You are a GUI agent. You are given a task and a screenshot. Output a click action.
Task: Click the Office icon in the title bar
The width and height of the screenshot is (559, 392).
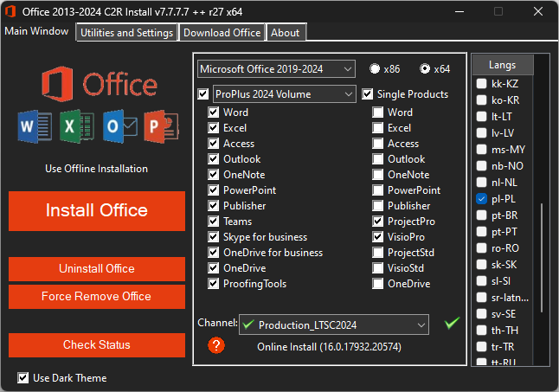[10, 11]
